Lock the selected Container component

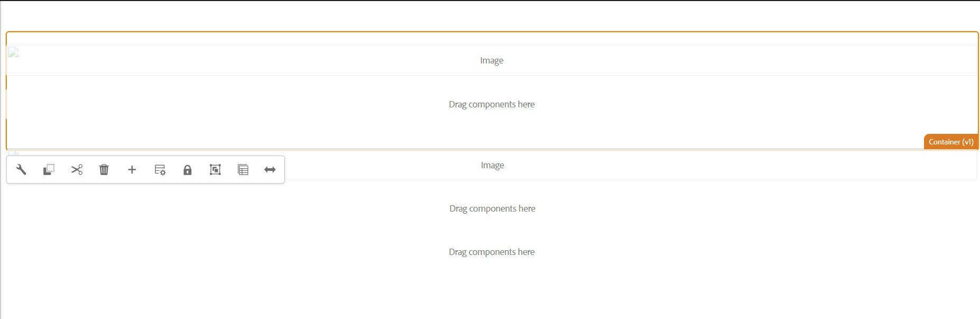coord(188,169)
